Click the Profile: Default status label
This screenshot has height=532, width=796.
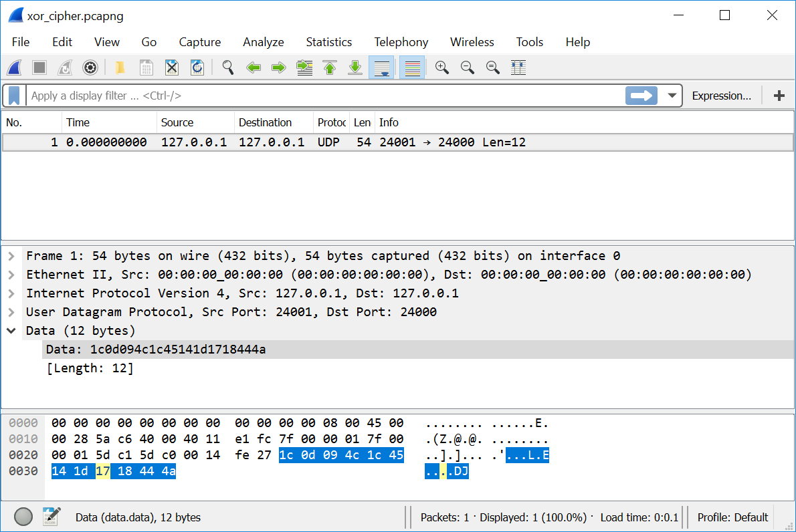pyautogui.click(x=732, y=517)
